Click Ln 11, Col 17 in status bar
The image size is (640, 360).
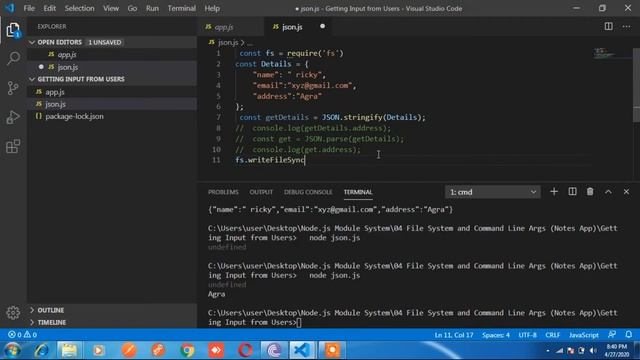click(x=454, y=335)
